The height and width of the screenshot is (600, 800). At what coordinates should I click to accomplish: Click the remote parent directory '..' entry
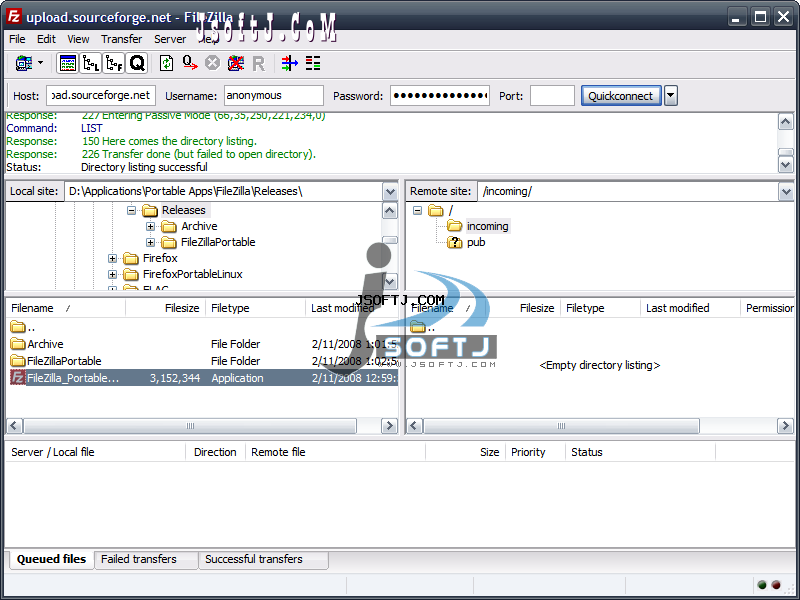423,327
